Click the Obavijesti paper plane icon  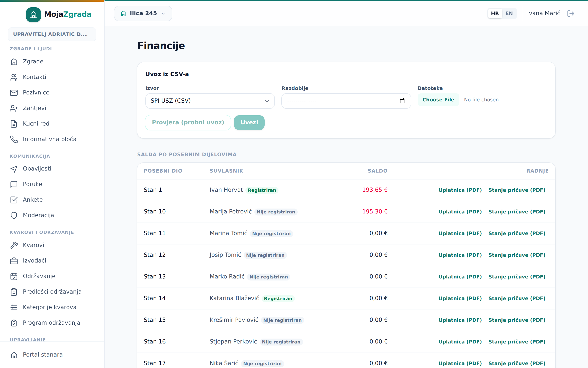pyautogui.click(x=14, y=169)
